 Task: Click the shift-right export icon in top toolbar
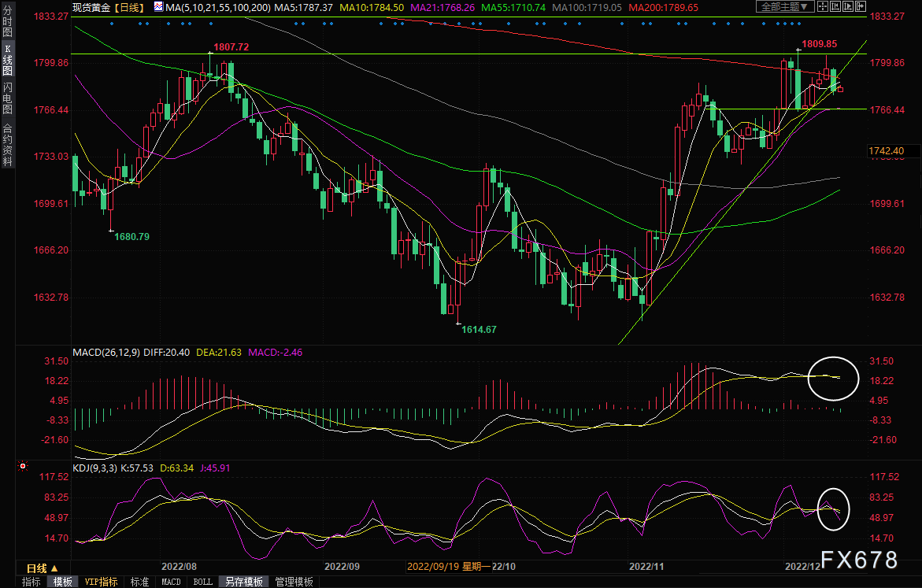[861, 6]
